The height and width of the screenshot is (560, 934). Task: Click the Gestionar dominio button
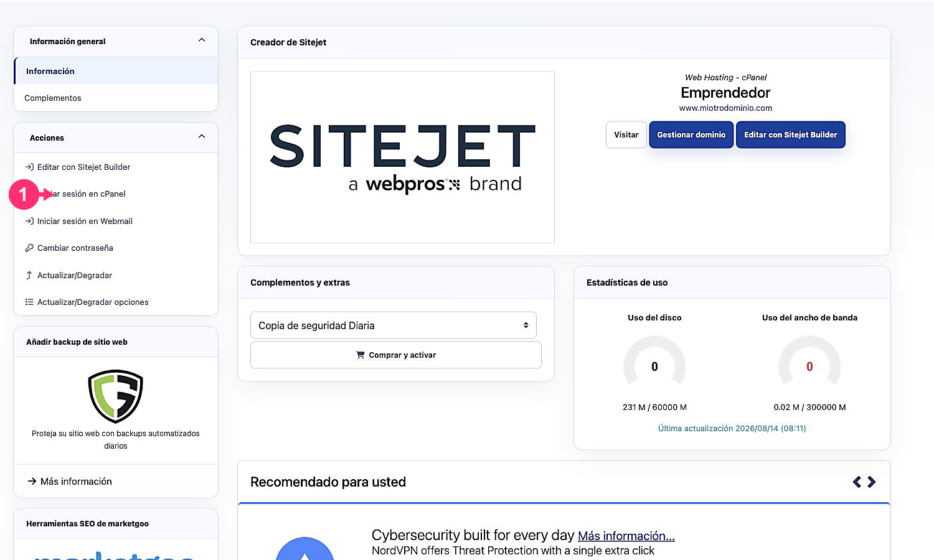point(691,134)
